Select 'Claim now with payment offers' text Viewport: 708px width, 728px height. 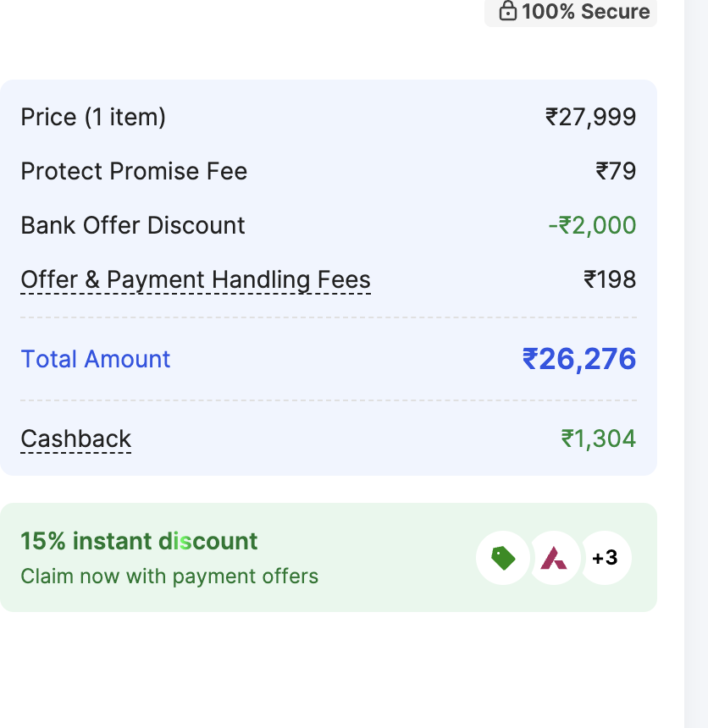[169, 576]
